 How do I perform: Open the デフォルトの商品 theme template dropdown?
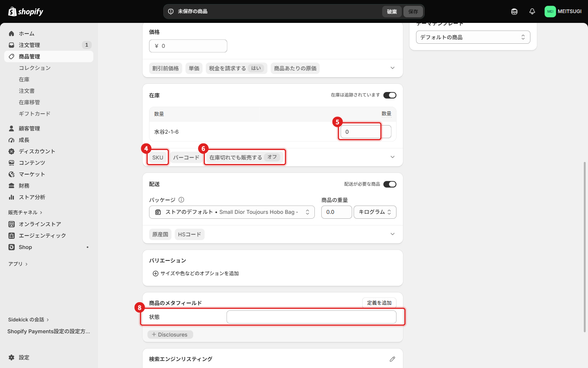click(x=473, y=37)
